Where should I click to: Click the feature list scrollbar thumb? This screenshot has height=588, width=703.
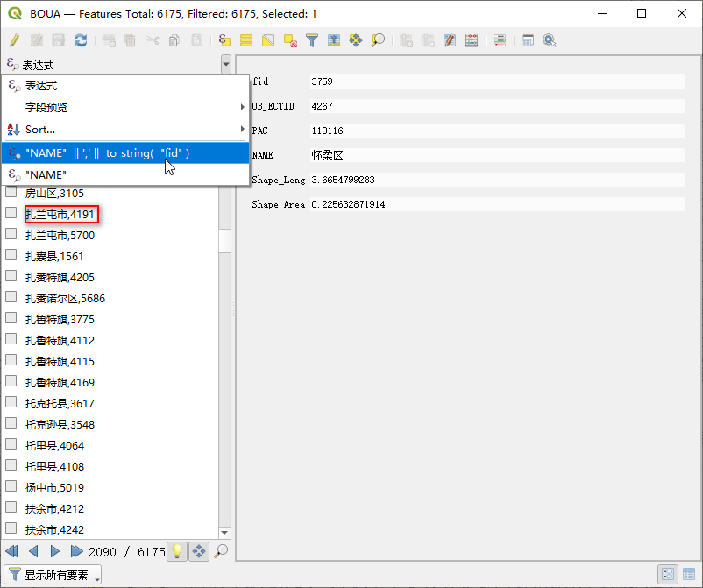tap(224, 241)
